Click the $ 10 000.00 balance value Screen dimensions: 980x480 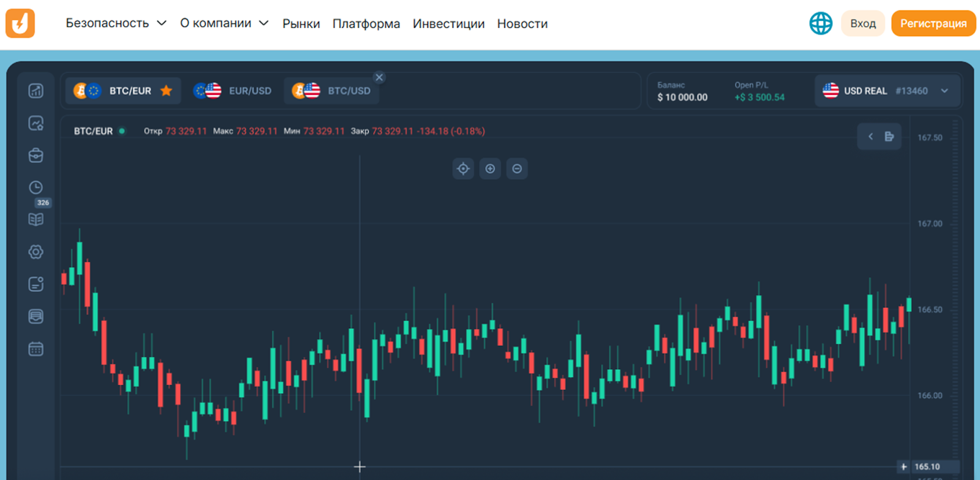click(x=682, y=97)
